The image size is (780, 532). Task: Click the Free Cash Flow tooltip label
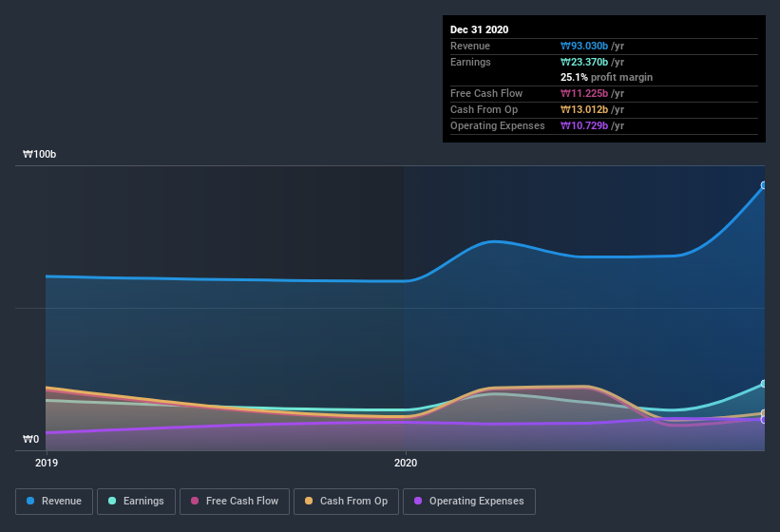pos(486,93)
